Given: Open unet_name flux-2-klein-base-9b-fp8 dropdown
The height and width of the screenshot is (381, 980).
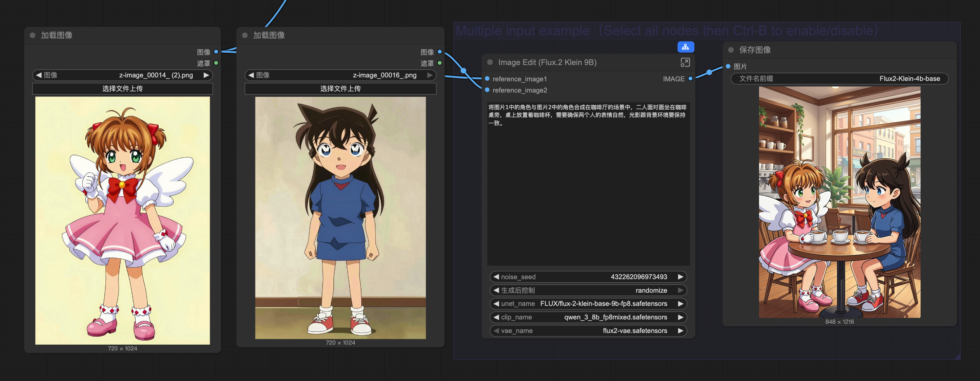Looking at the screenshot, I should click(x=588, y=304).
